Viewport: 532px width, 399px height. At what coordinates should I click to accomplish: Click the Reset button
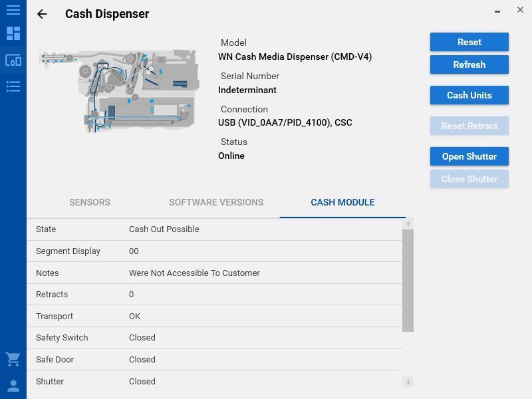tap(469, 42)
